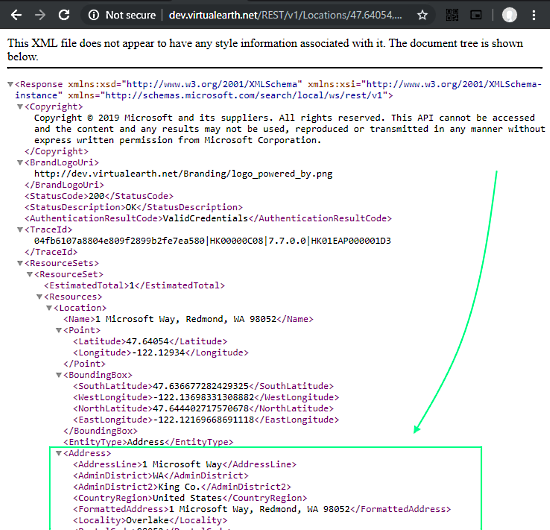Collapse the Response root element
The width and height of the screenshot is (550, 530).
click(11, 84)
